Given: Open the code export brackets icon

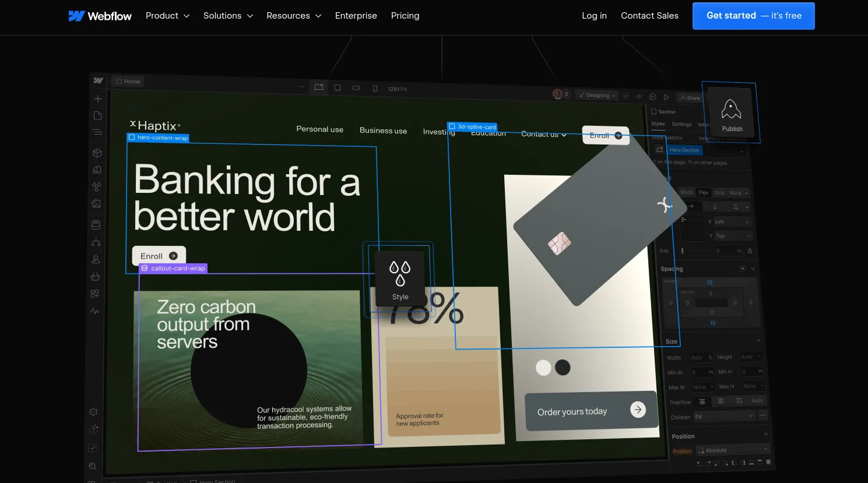Looking at the screenshot, I should click(x=639, y=97).
